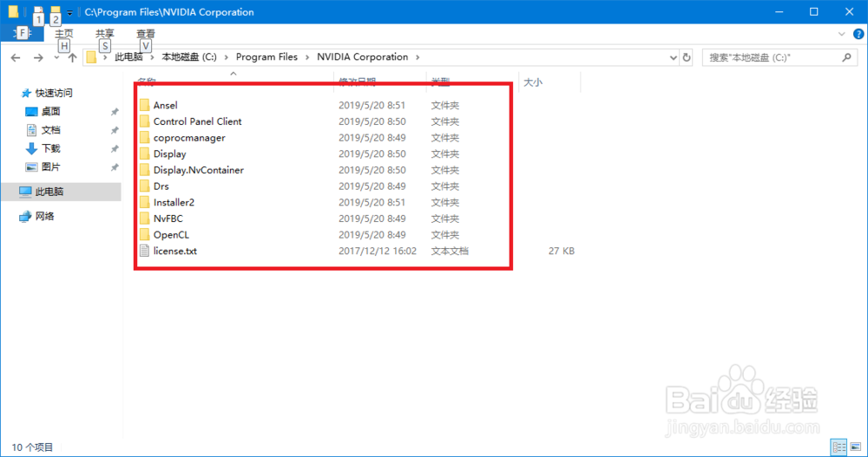Open the Share (共享) ribbon tab

point(105,34)
